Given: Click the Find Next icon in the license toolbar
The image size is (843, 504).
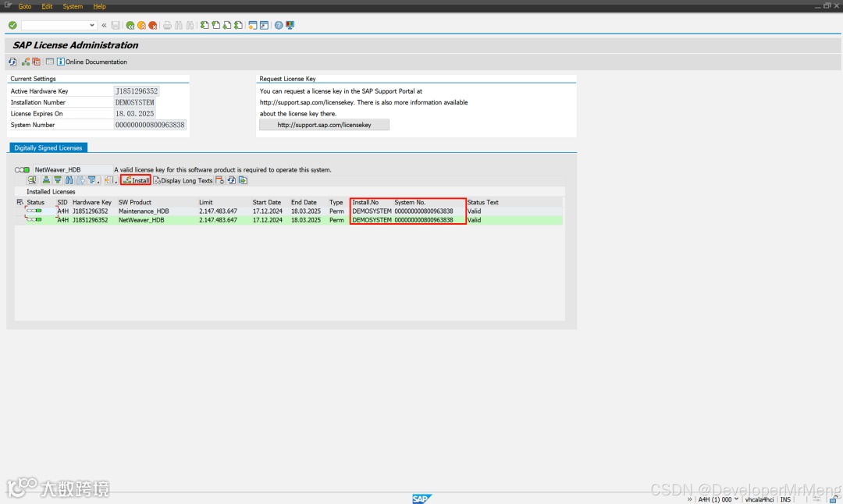Looking at the screenshot, I should pyautogui.click(x=80, y=180).
